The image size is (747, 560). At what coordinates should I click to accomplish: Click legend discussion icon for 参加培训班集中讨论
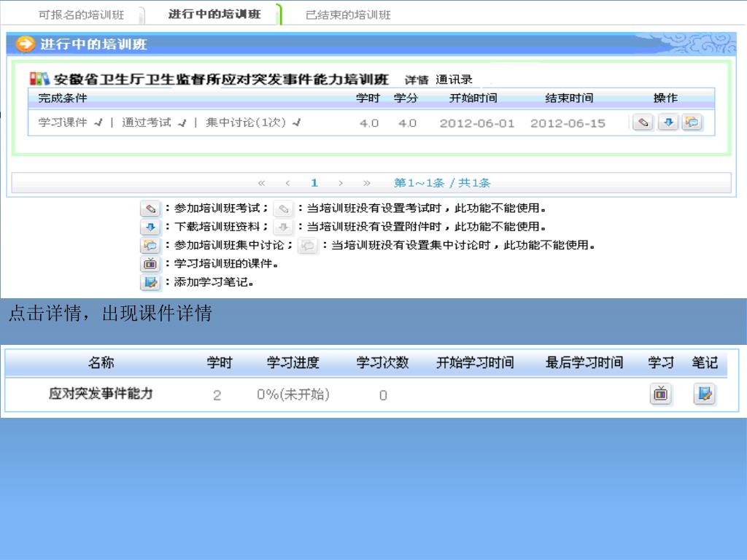(x=150, y=246)
